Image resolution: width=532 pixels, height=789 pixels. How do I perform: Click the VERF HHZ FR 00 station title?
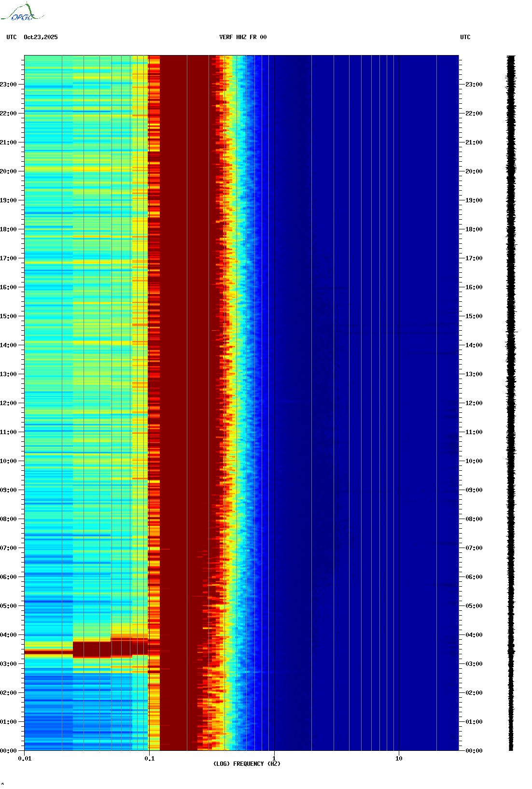(x=242, y=37)
